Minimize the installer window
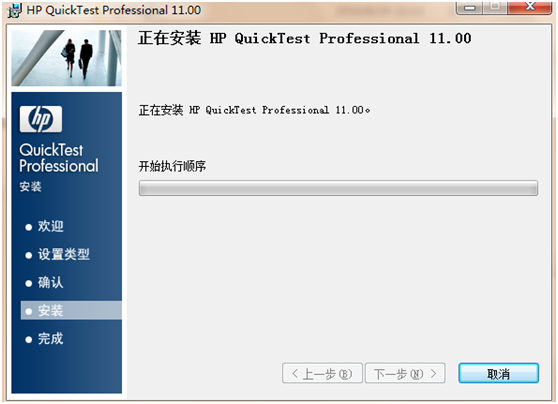Screen dimensions: 558x404 coord(469,7)
